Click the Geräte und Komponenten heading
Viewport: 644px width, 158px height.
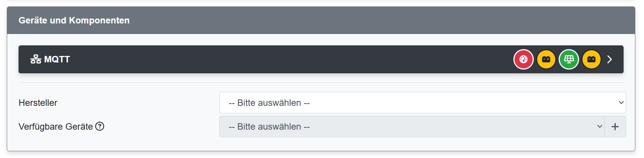point(74,20)
